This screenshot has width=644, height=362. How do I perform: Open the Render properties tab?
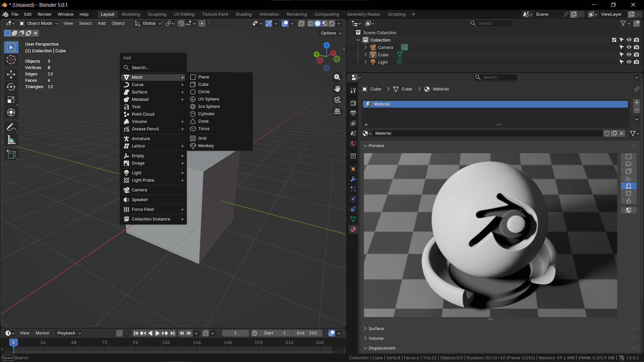coord(353,103)
